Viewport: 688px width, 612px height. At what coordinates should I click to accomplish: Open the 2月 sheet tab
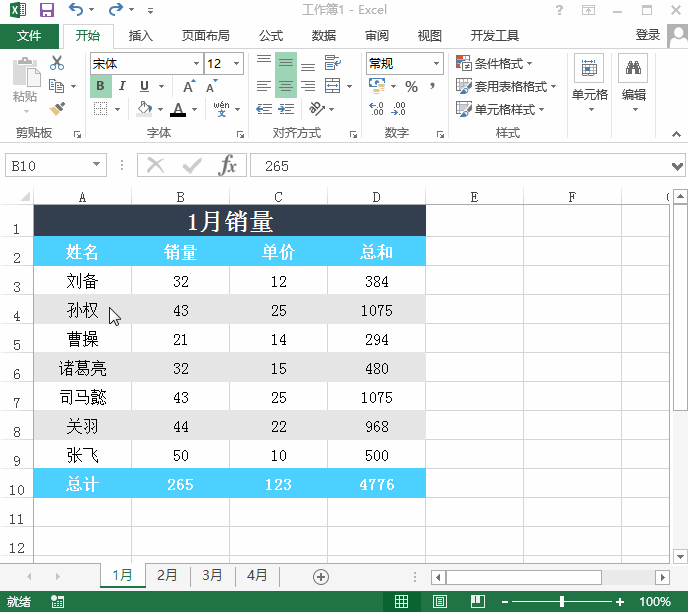167,575
